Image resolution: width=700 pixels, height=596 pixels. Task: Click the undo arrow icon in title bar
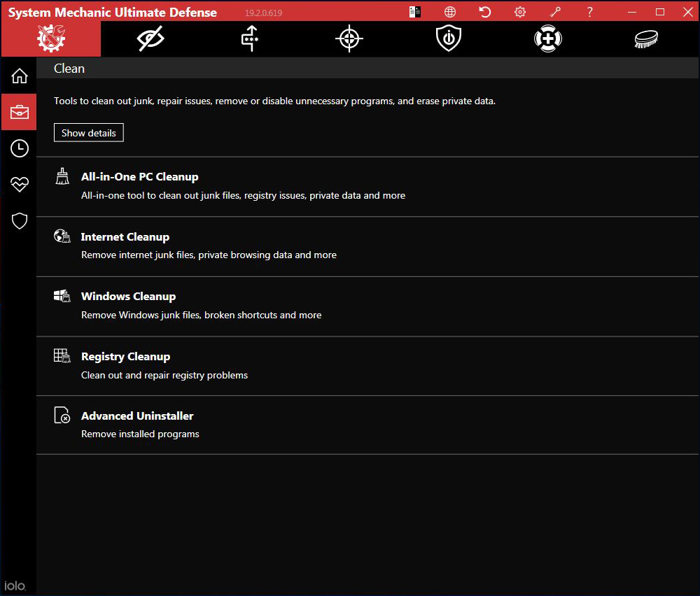(x=485, y=12)
